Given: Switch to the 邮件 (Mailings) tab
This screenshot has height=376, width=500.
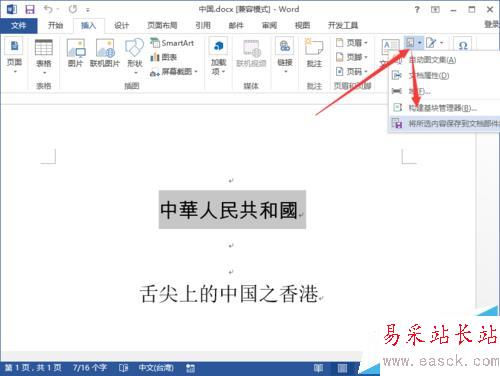Looking at the screenshot, I should click(x=236, y=25).
